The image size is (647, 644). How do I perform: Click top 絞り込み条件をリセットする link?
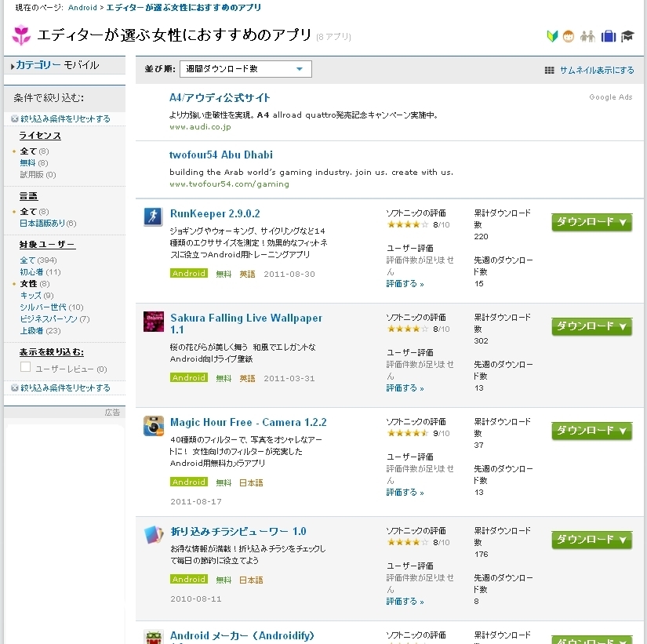coord(65,119)
